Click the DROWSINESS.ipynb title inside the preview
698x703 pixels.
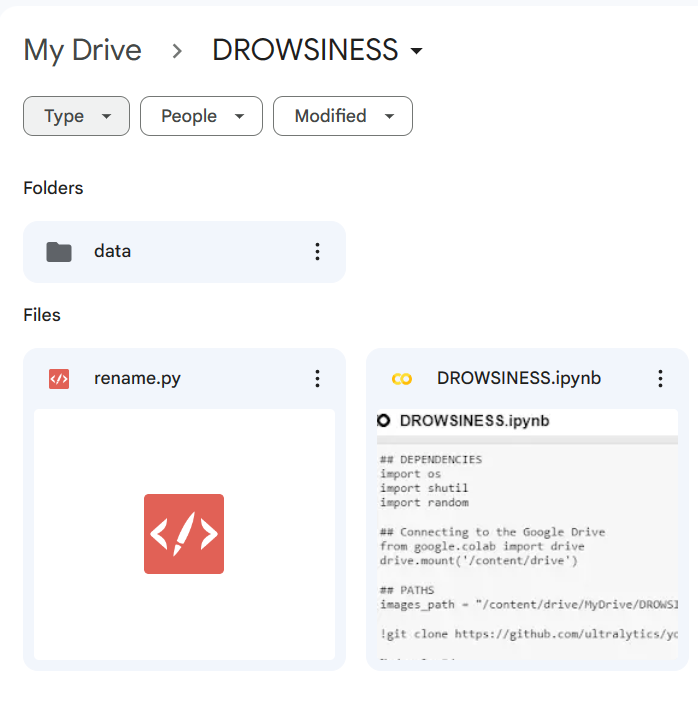coord(474,421)
